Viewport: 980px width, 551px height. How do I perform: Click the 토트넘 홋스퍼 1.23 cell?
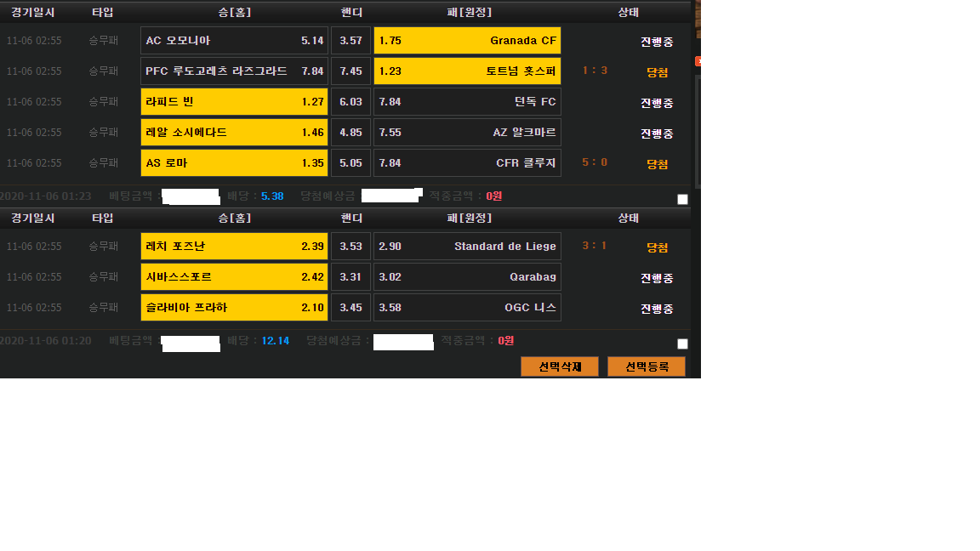click(x=467, y=71)
